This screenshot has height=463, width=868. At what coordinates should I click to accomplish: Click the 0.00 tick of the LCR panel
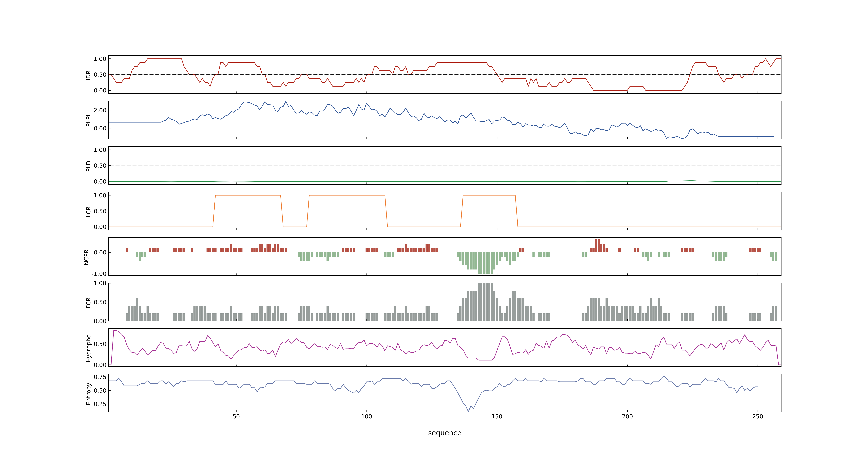(x=100, y=227)
